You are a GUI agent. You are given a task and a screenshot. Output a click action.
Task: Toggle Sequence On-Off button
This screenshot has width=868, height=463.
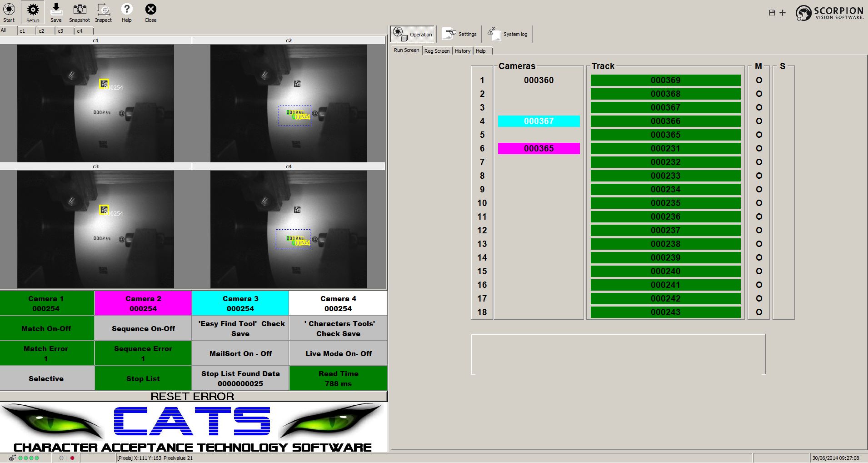pyautogui.click(x=143, y=328)
